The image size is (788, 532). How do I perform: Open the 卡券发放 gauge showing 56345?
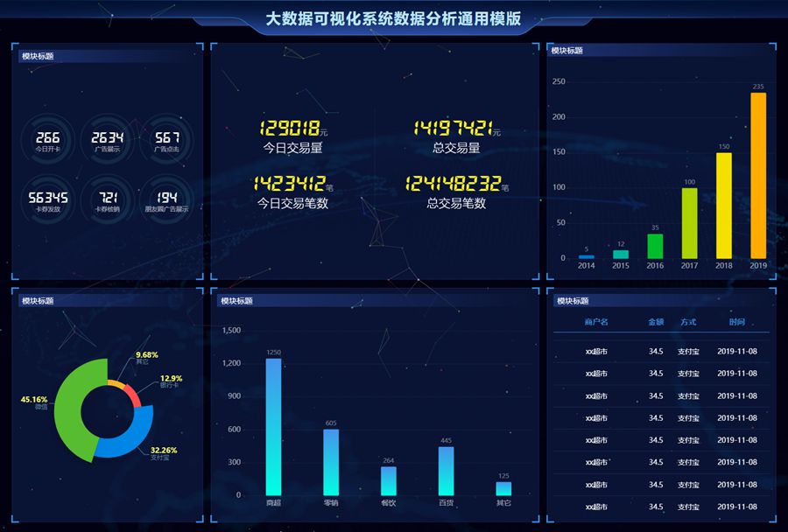(48, 200)
